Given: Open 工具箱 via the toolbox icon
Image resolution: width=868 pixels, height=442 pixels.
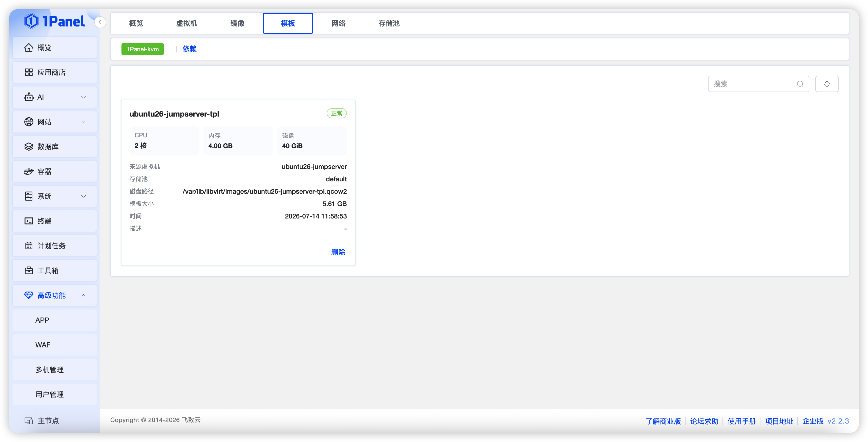Looking at the screenshot, I should tap(29, 270).
